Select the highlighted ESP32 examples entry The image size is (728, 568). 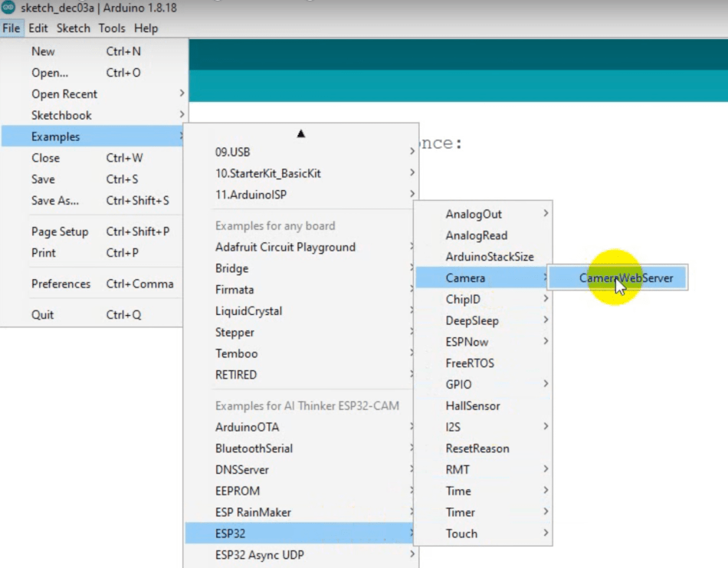(300, 534)
